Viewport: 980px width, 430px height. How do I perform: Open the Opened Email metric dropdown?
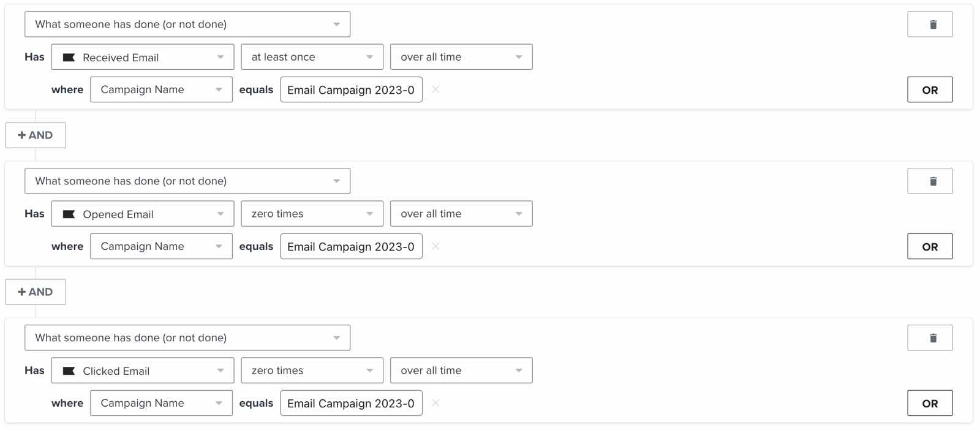click(x=143, y=214)
